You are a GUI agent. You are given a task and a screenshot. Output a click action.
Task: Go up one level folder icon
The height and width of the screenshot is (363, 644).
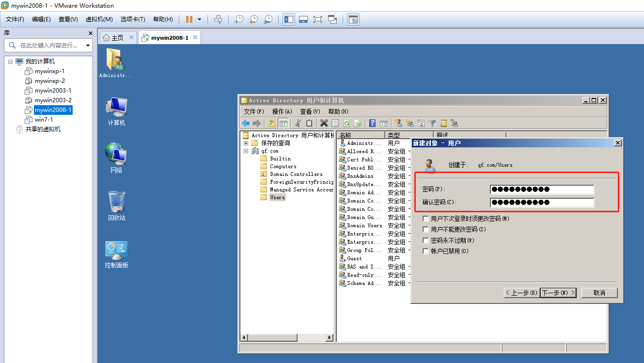tap(272, 123)
